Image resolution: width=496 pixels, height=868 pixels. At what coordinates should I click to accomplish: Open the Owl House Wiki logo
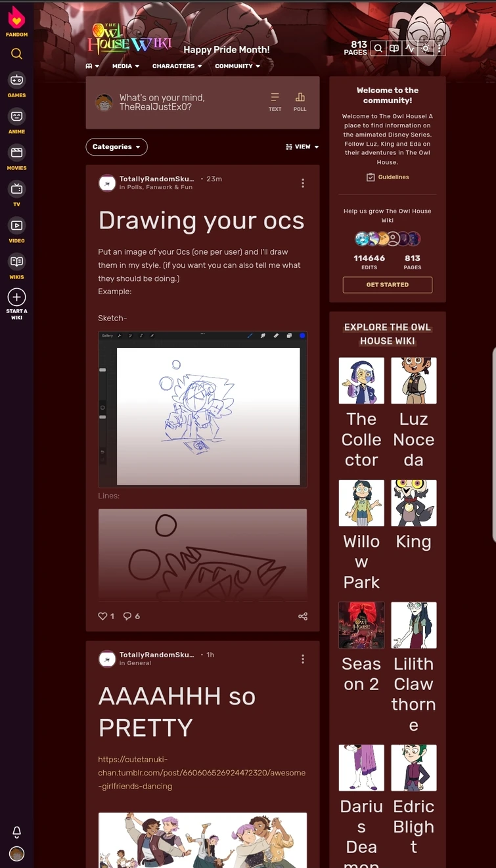point(129,38)
